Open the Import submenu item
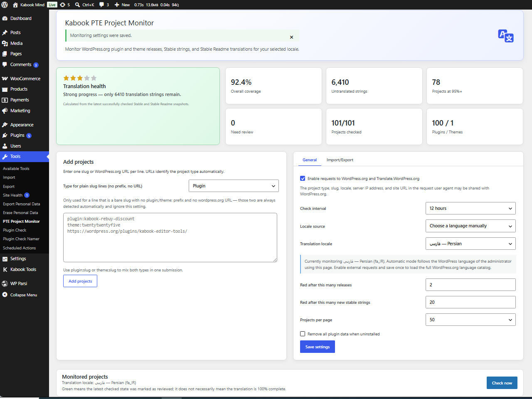532x399 pixels. point(9,177)
